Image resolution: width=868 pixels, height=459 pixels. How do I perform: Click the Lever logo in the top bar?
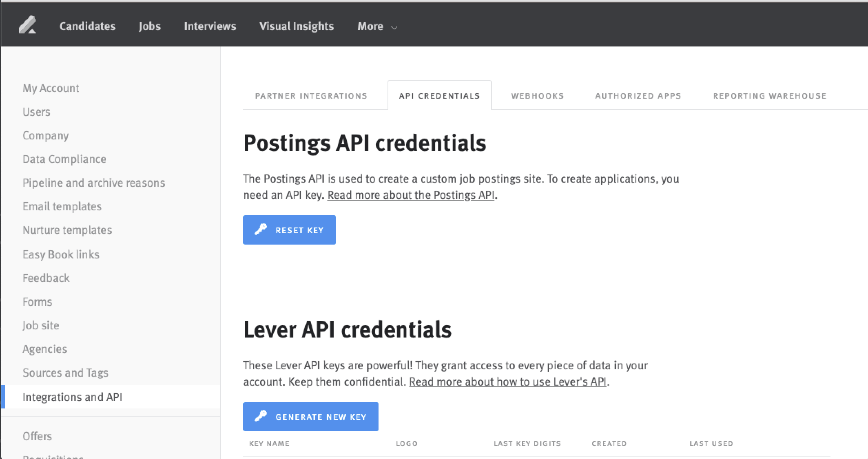point(27,25)
